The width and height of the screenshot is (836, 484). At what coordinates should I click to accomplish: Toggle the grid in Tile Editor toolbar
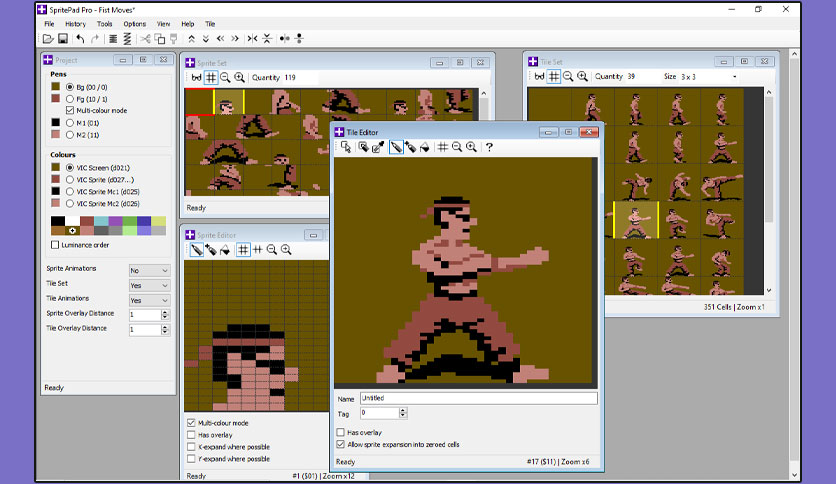[443, 147]
